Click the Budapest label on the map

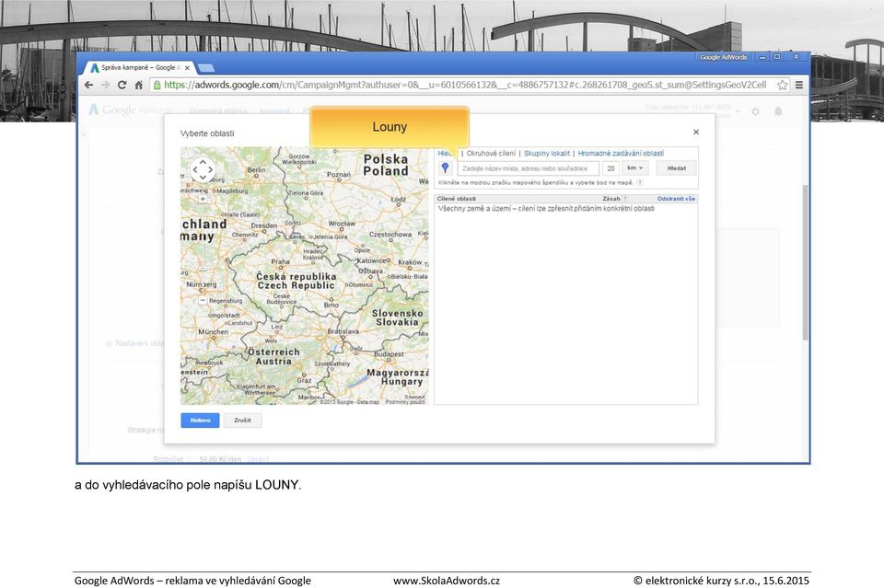pyautogui.click(x=389, y=354)
